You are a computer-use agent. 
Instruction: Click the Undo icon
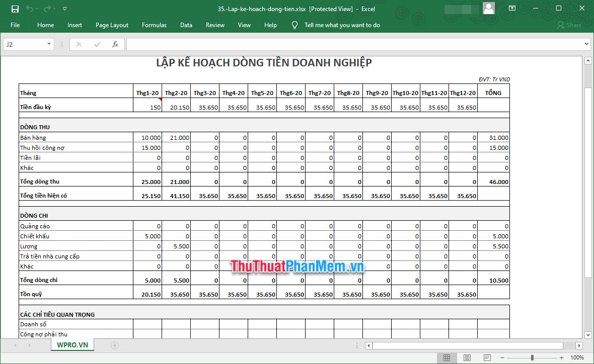coord(29,9)
